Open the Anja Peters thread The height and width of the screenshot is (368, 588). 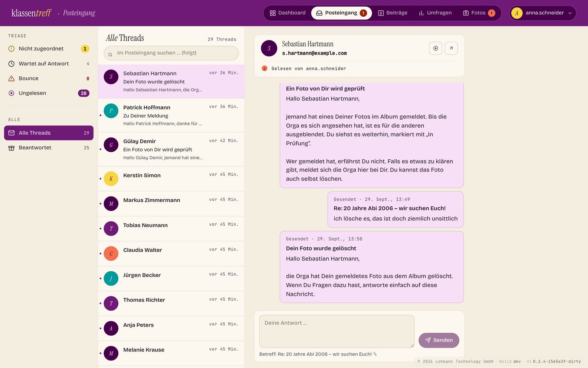(171, 328)
